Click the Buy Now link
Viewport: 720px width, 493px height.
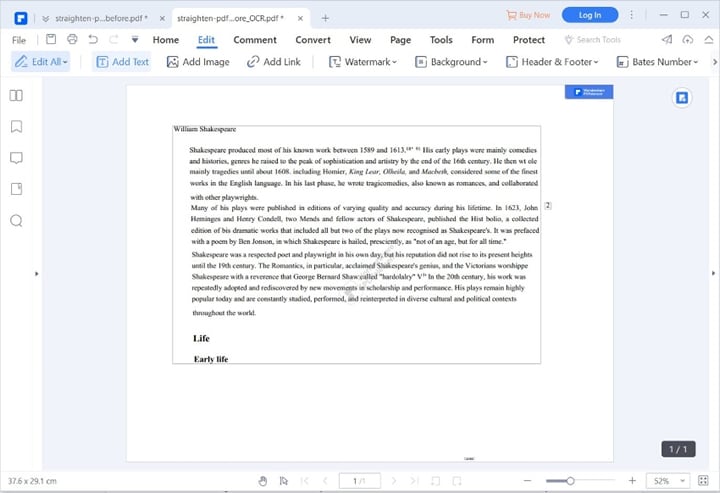[528, 15]
